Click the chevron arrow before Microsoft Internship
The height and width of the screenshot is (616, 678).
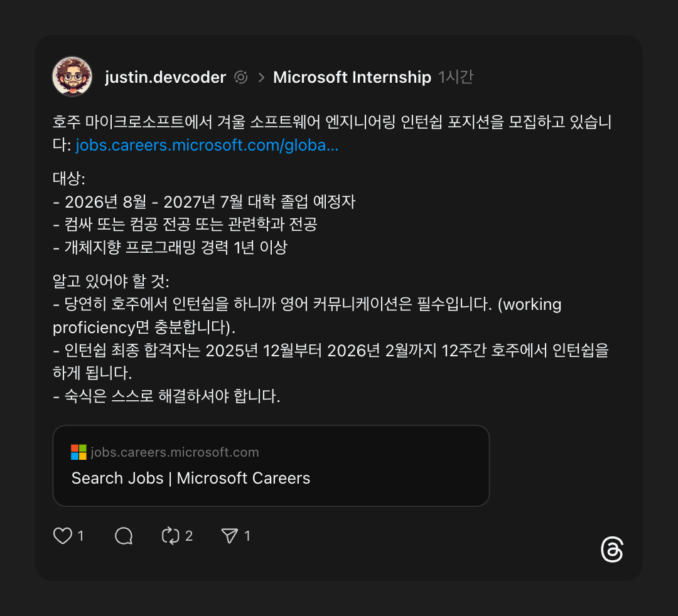(x=261, y=77)
